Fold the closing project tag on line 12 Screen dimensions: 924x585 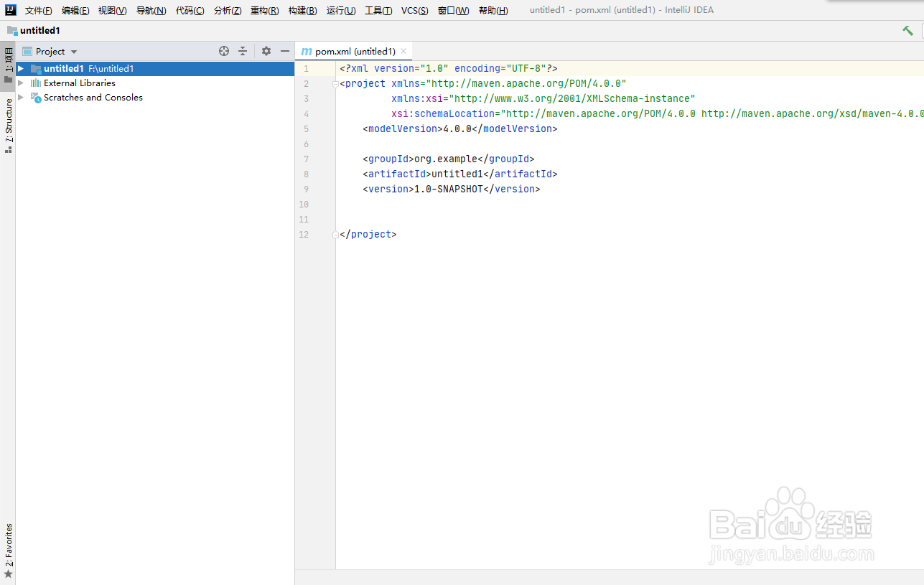(x=335, y=235)
